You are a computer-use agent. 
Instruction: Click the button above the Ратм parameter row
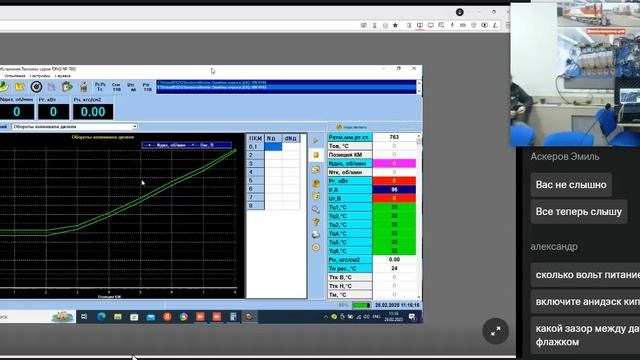click(x=351, y=127)
